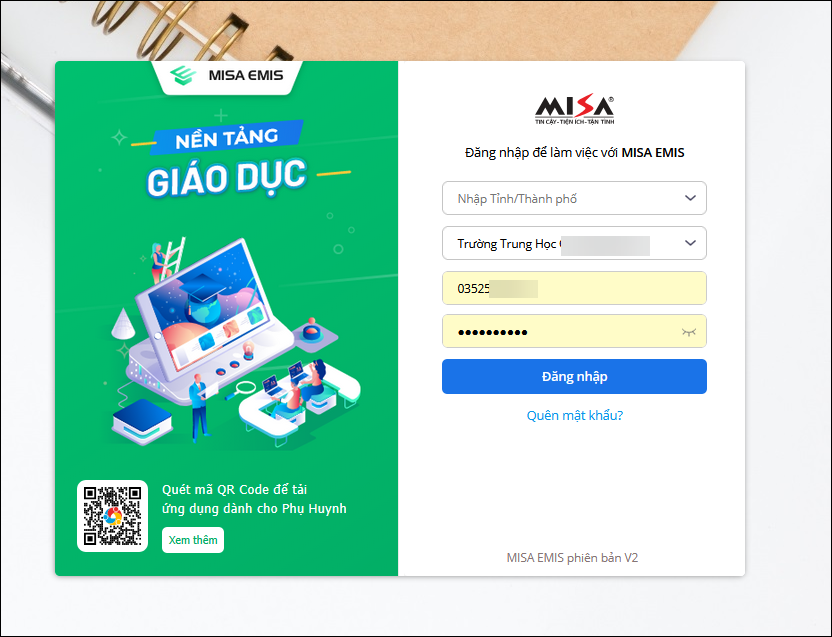Screen dimensions: 832x637
Task: Open the Nhập Tỉnh/Thành phố combo box
Action: click(574, 198)
